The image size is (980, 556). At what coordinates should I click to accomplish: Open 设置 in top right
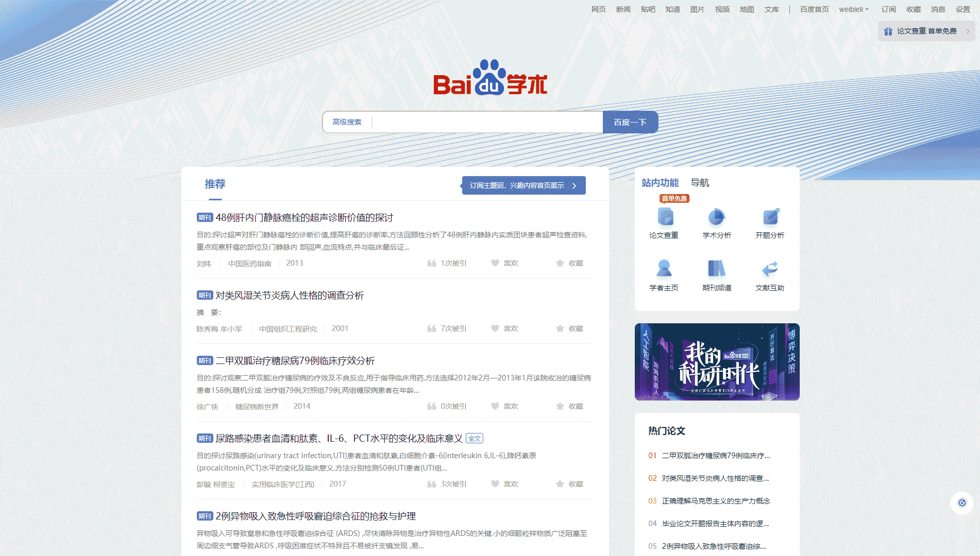962,9
